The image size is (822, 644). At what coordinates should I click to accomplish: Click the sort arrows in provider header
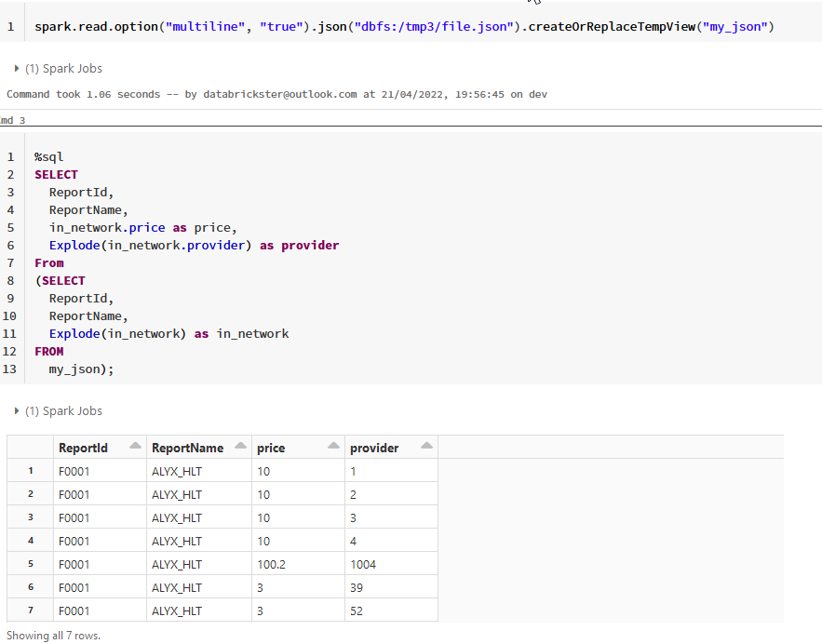point(427,447)
